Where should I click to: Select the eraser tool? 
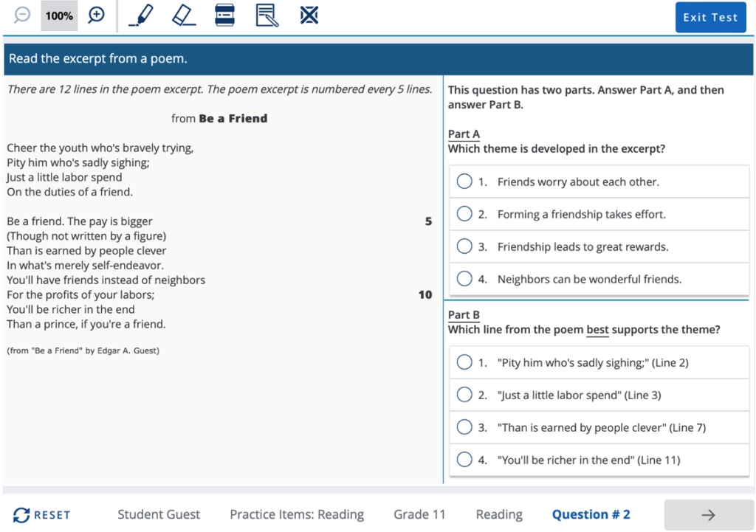183,15
